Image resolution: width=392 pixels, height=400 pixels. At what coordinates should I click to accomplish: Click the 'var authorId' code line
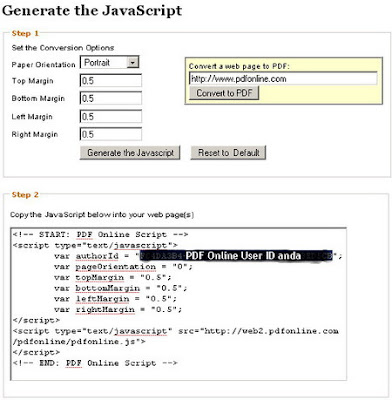[198, 256]
